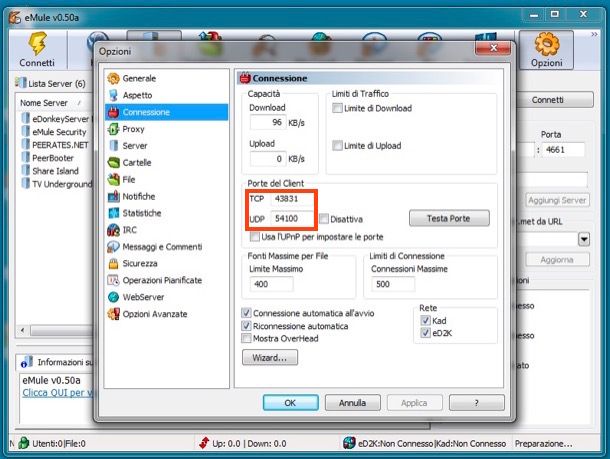Click server list horizontal scrollbar left arrow
The height and width of the screenshot is (459, 610).
23,330
